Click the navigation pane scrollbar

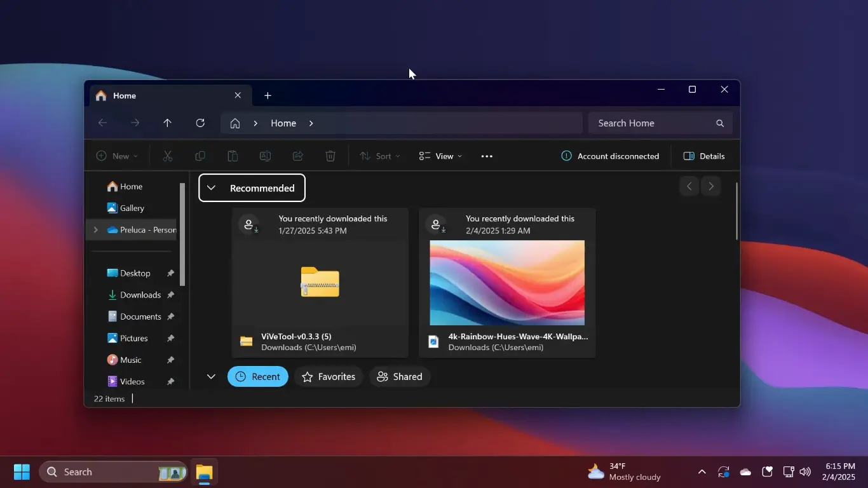pos(182,234)
